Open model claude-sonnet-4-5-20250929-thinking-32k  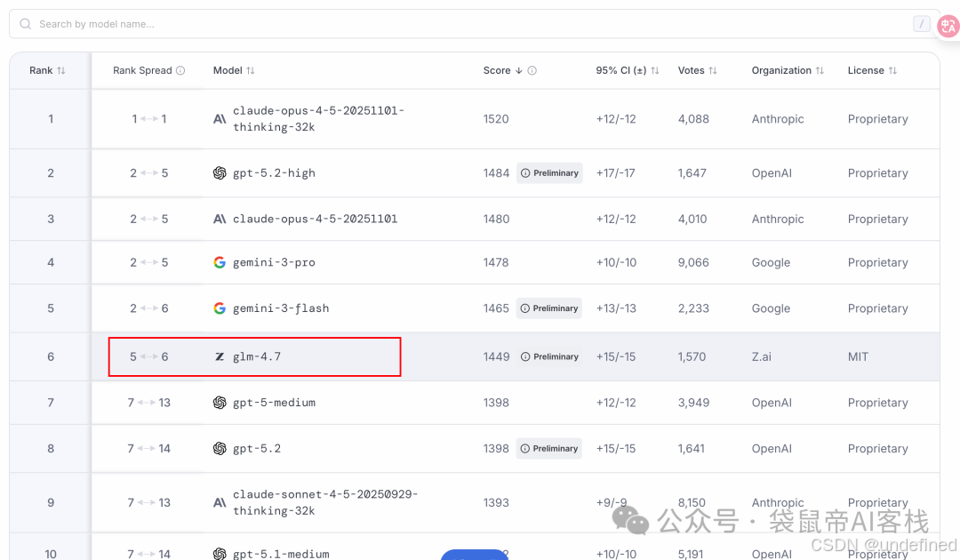[325, 502]
